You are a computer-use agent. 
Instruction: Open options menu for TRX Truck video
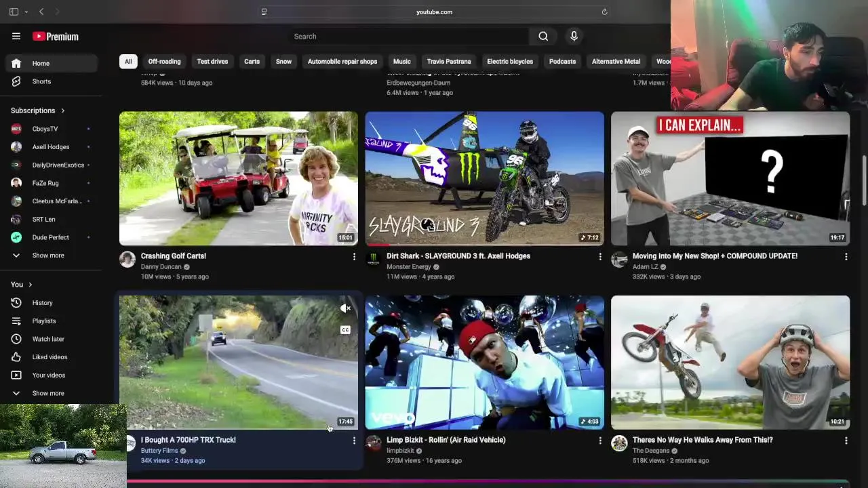click(354, 441)
